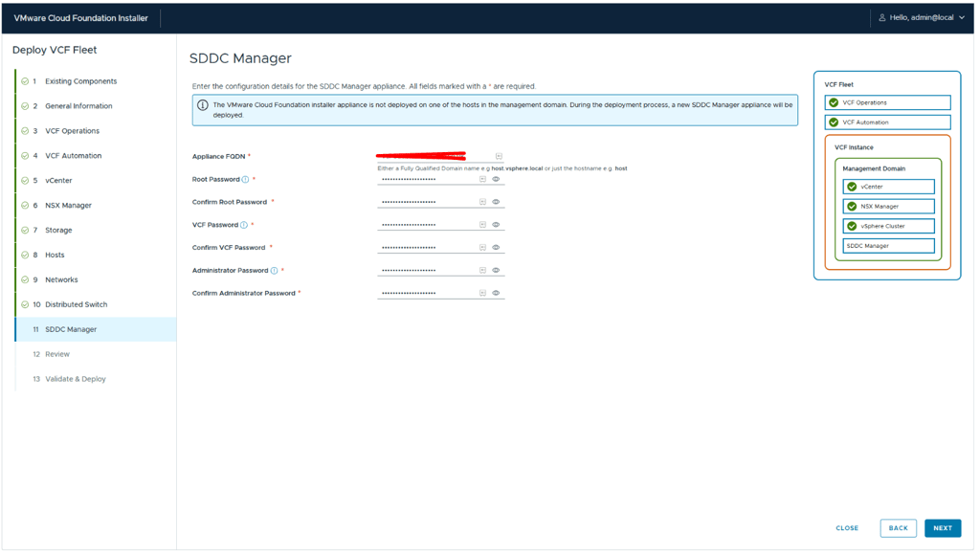The image size is (980, 556).
Task: Click green check icon on NSX Manager diagram box
Action: tap(852, 206)
